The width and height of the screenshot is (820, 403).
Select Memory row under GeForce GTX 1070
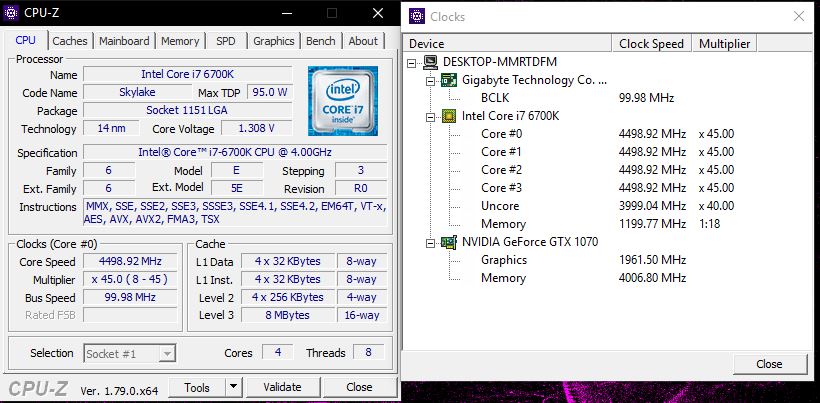coord(503,278)
